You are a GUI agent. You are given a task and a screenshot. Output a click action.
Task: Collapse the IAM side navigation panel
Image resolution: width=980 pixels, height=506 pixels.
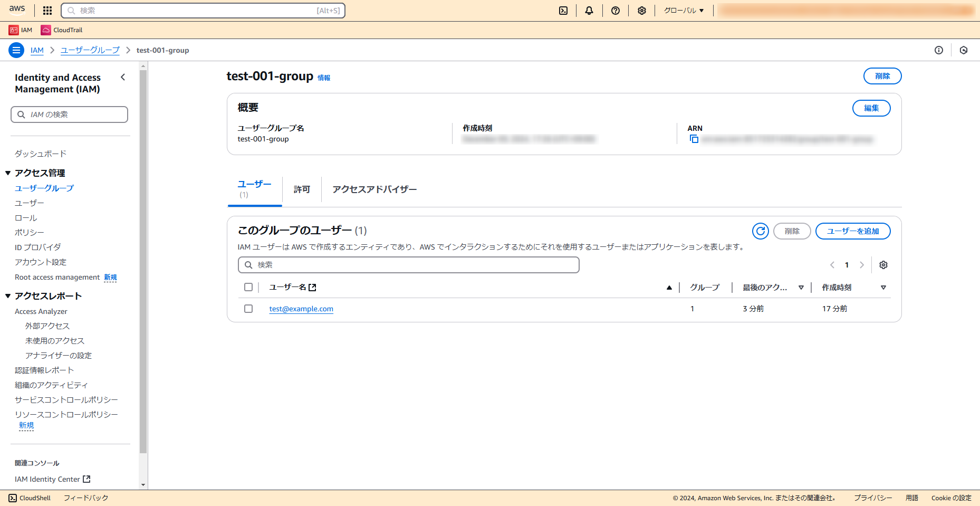pos(123,77)
